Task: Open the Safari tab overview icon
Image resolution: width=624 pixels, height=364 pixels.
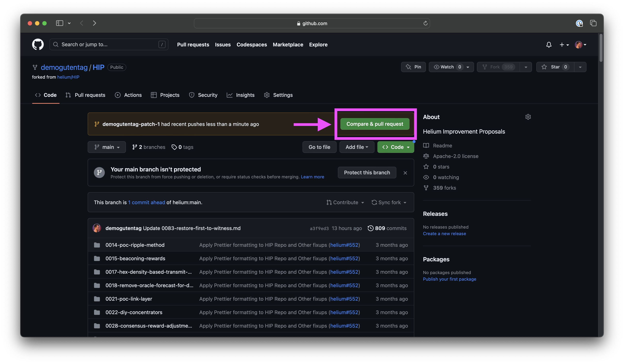Action: point(593,23)
